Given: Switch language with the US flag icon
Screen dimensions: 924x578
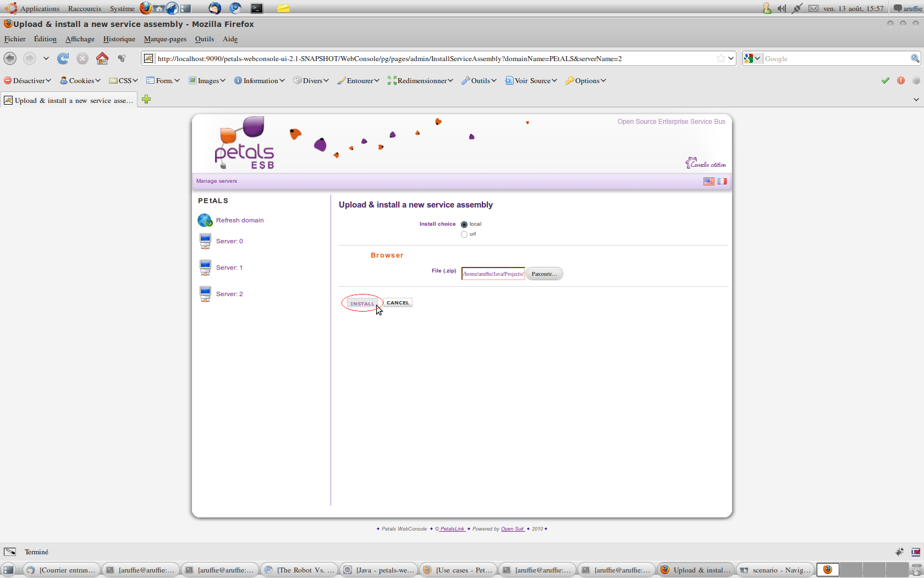Looking at the screenshot, I should (x=709, y=181).
